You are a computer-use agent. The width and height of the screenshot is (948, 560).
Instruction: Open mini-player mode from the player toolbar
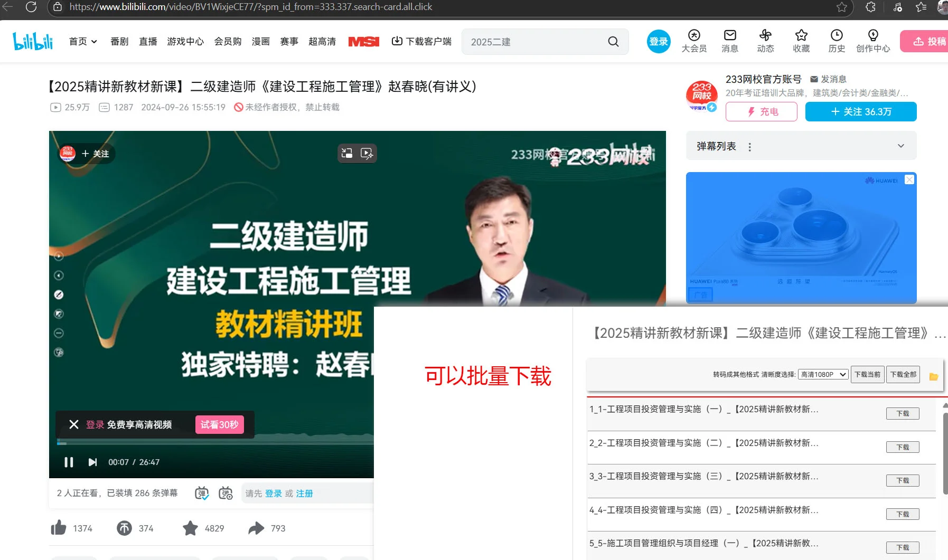point(347,153)
